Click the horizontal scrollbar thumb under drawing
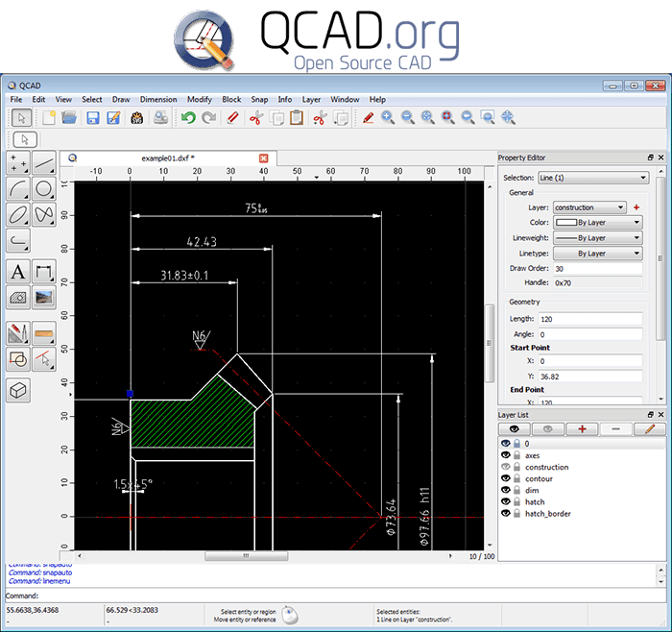This screenshot has width=672, height=632. [246, 556]
